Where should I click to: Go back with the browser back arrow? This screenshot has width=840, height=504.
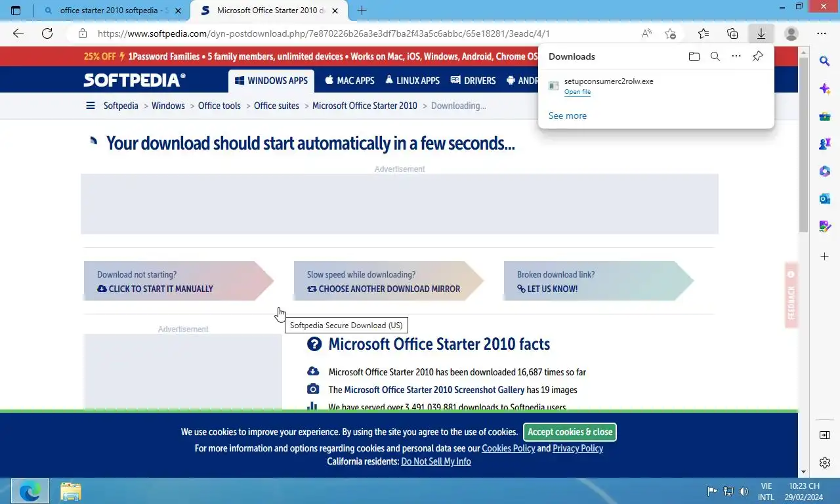tap(18, 33)
